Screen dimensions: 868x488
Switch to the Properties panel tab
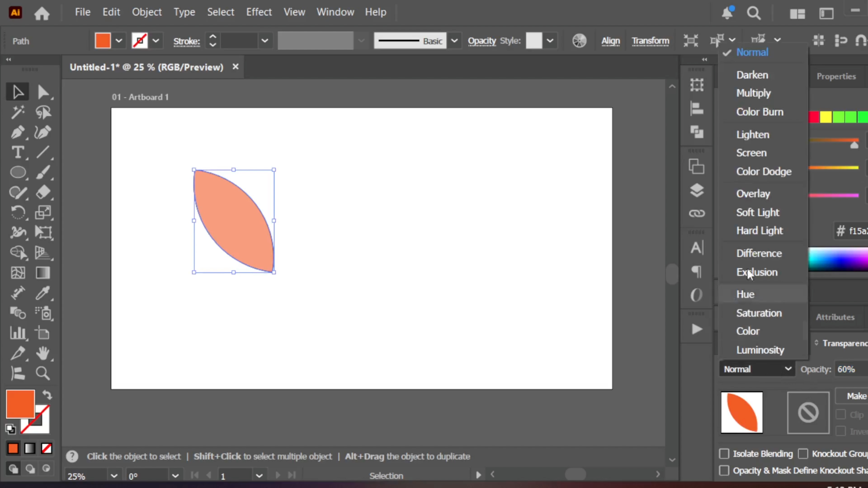836,76
